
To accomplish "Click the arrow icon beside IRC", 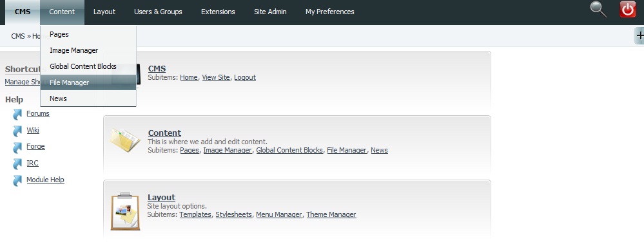I will pyautogui.click(x=17, y=164).
